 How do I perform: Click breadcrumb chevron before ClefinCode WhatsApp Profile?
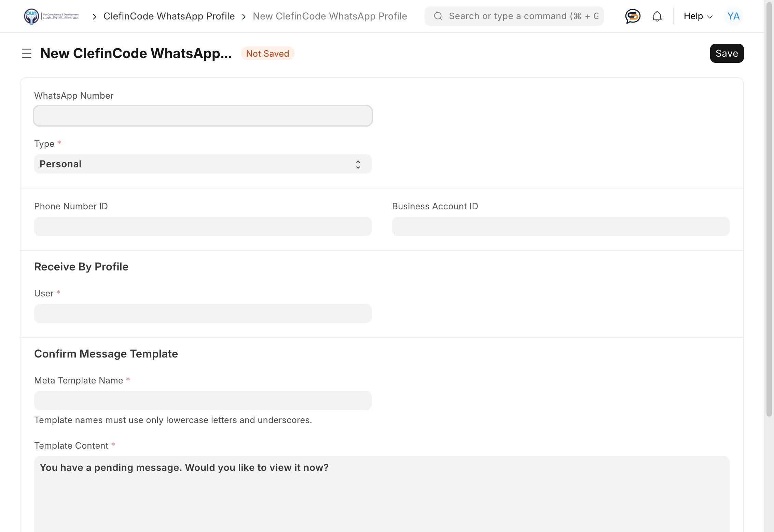click(x=94, y=16)
